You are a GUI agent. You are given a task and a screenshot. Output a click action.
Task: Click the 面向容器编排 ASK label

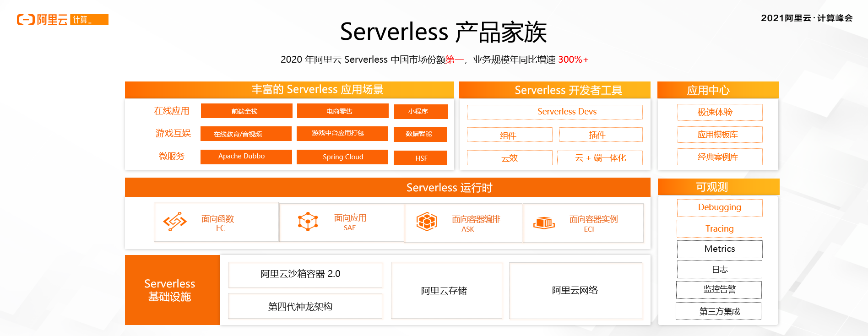coord(476,223)
